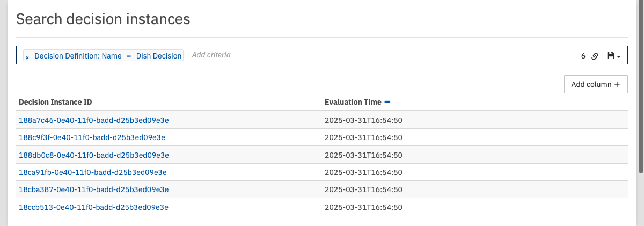Copy search link via chain icon
The height and width of the screenshot is (226, 644).
pyautogui.click(x=595, y=56)
